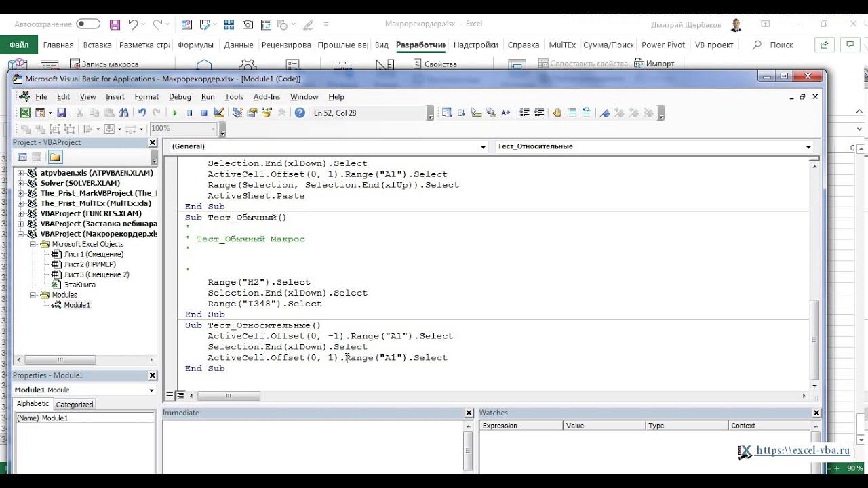Open the Debug menu
This screenshot has height=488, width=868.
tap(180, 97)
